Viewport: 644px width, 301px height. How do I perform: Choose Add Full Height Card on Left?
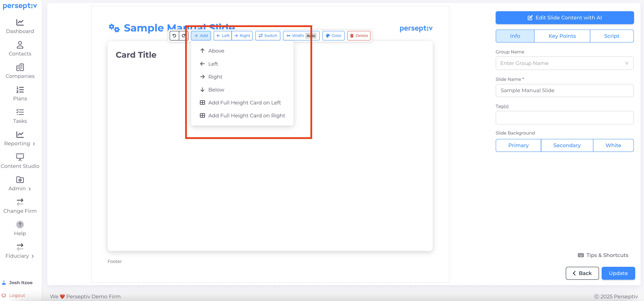244,103
